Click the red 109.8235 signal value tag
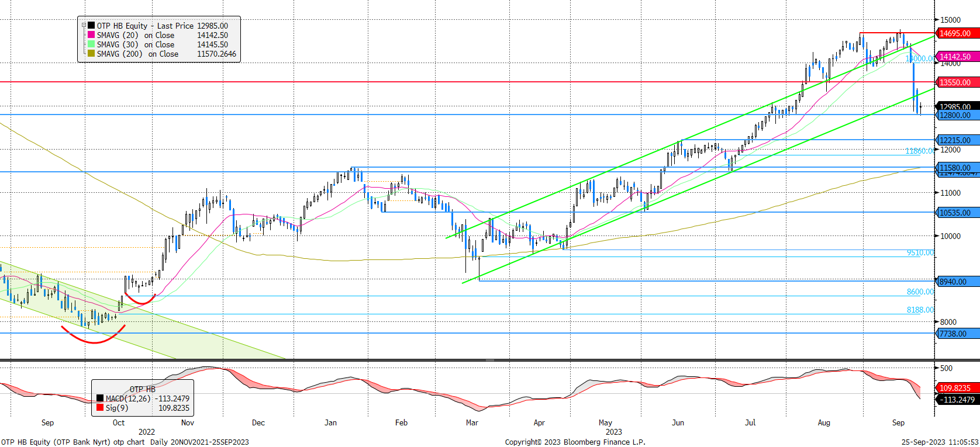 pos(957,388)
